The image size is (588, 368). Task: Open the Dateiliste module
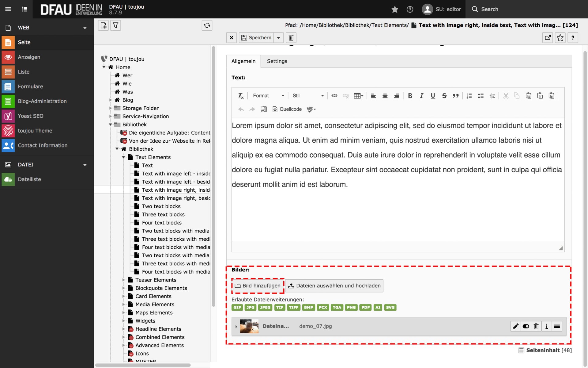click(47, 179)
